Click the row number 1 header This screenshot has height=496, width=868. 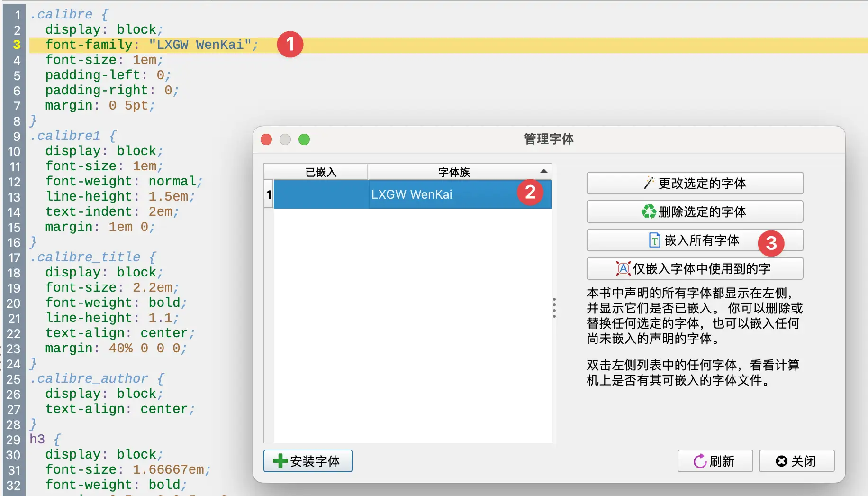[x=269, y=194]
